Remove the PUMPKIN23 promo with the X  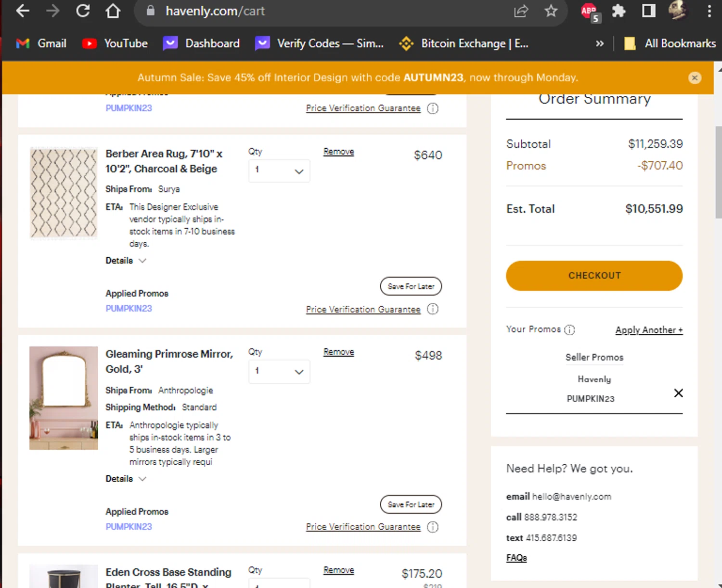click(678, 393)
